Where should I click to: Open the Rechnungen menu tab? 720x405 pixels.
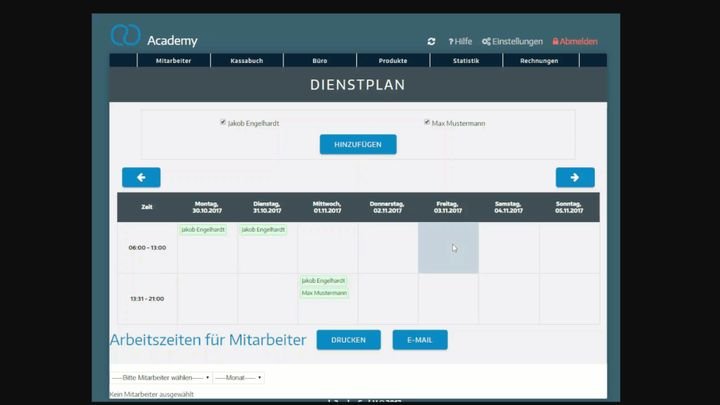pyautogui.click(x=539, y=61)
